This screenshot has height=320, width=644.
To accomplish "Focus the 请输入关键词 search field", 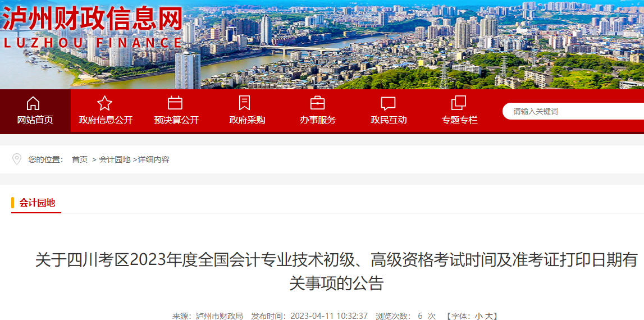I will (573, 111).
